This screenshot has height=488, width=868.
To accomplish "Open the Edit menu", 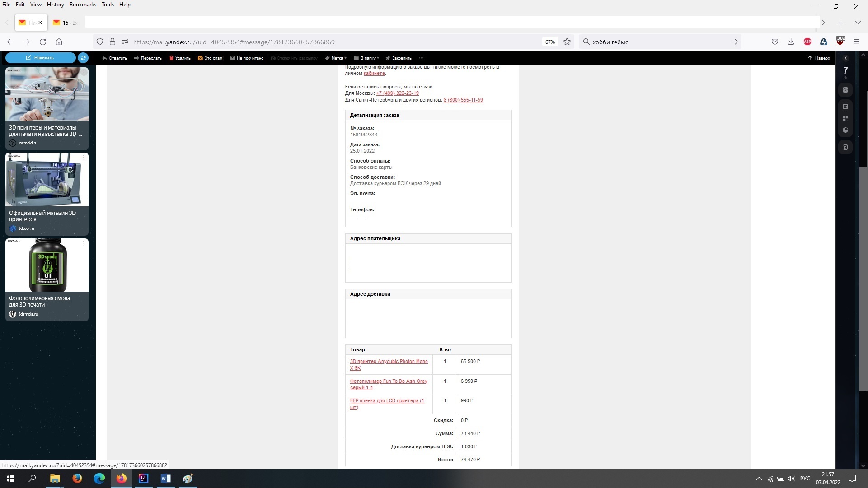I will (20, 5).
